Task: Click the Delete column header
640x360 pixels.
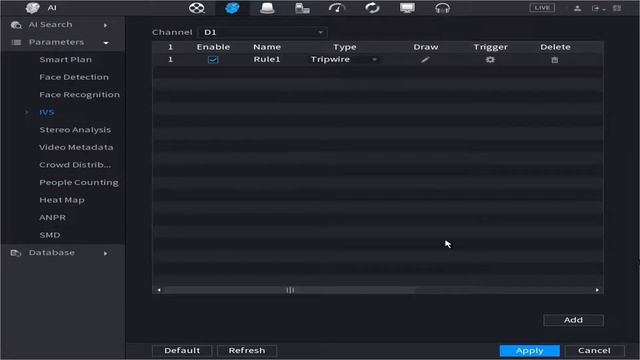Action: point(555,47)
